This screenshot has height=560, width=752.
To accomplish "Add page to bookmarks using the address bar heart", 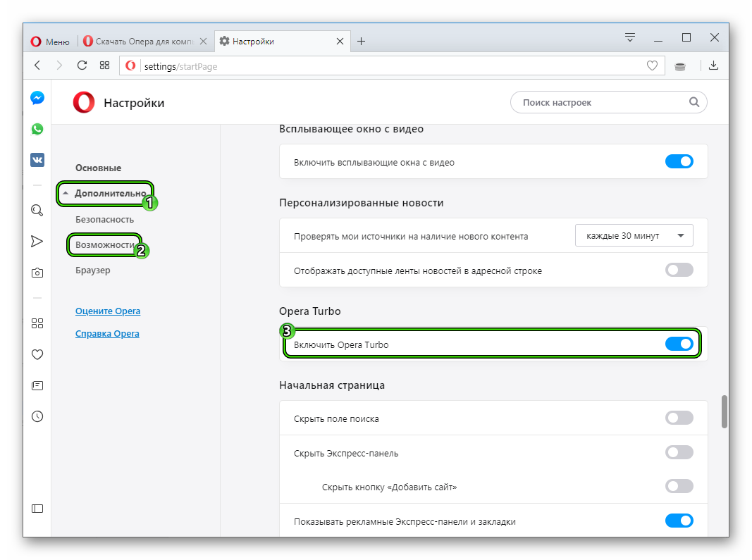I will point(652,66).
